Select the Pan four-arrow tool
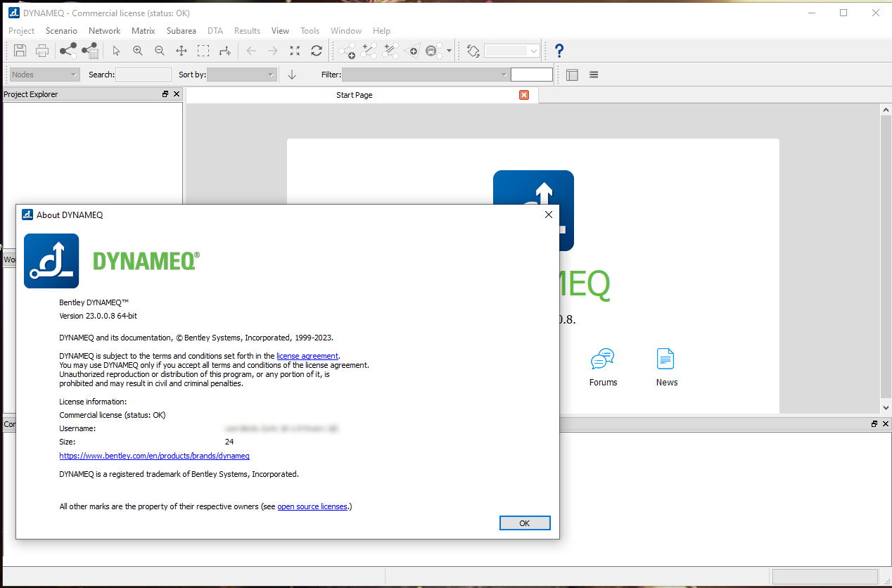This screenshot has width=892, height=588. 181,51
